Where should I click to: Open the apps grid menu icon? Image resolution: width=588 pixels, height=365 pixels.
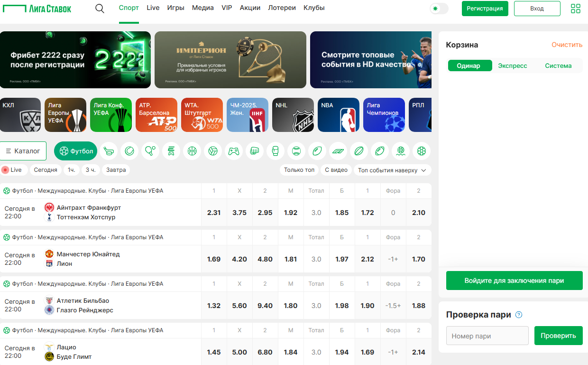coord(576,9)
